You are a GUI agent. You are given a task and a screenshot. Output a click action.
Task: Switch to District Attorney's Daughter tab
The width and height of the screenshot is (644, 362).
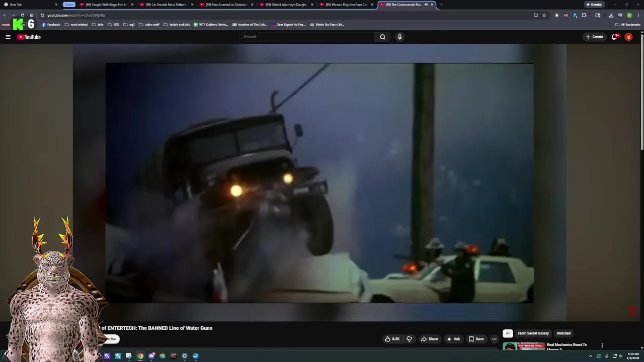(285, 5)
